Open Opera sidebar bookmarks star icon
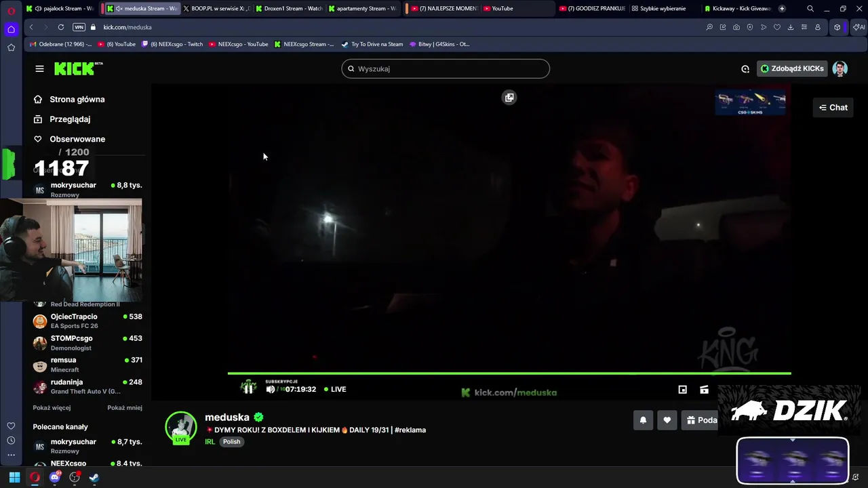Image resolution: width=868 pixels, height=488 pixels. tap(11, 47)
